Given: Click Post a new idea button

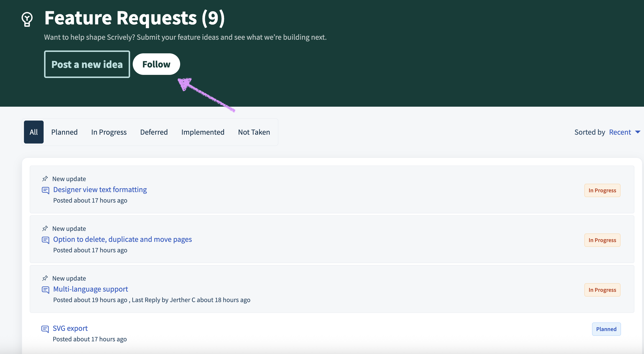Looking at the screenshot, I should (87, 64).
